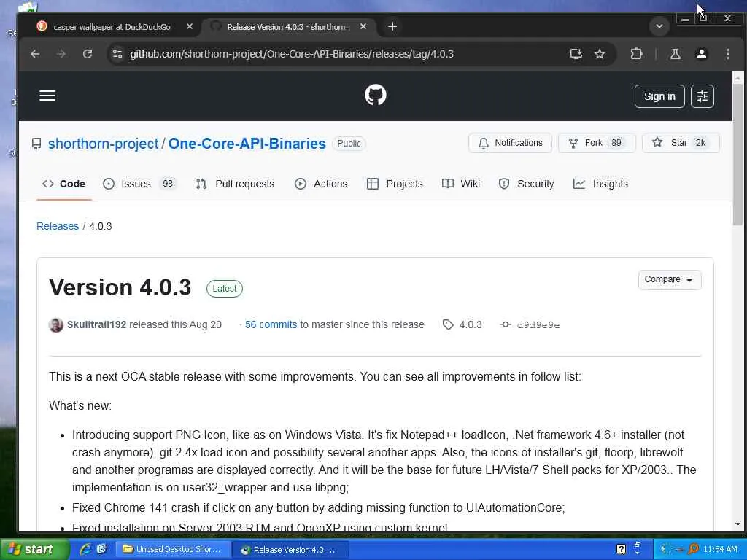Image resolution: width=747 pixels, height=560 pixels.
Task: Open the Security tab
Action: click(526, 184)
